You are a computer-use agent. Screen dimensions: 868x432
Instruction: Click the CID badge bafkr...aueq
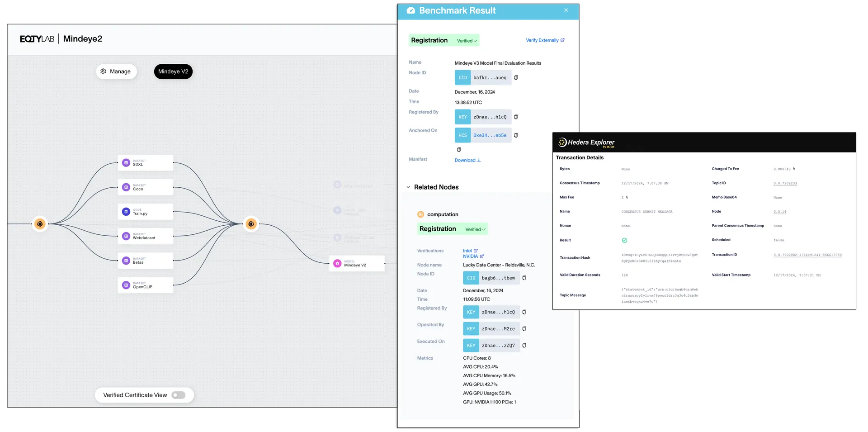point(463,78)
